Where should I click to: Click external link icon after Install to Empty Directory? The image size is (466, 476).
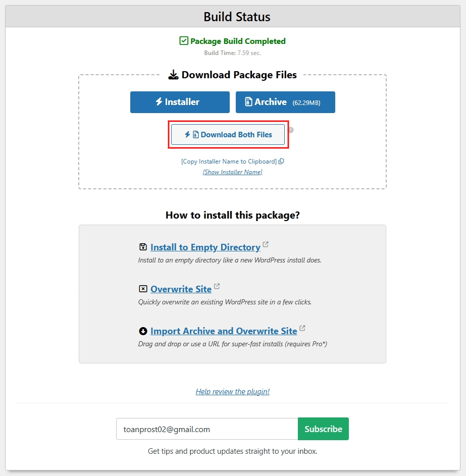[x=266, y=245]
